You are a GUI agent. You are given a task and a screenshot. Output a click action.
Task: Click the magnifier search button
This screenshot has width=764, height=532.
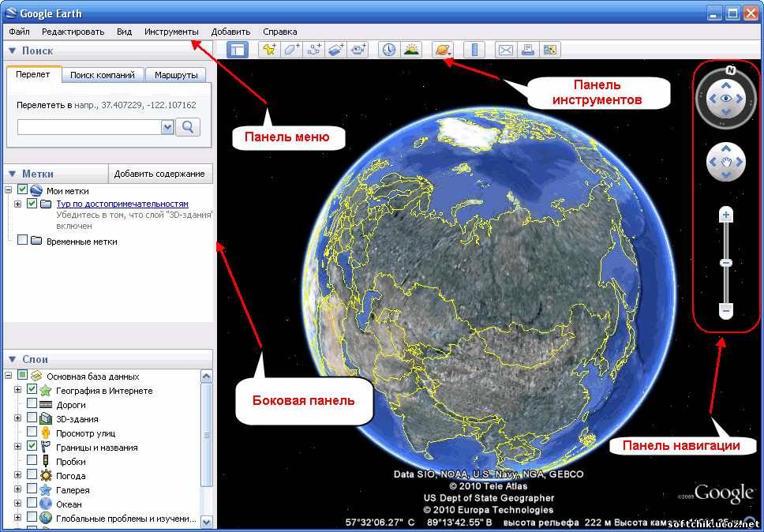point(188,127)
